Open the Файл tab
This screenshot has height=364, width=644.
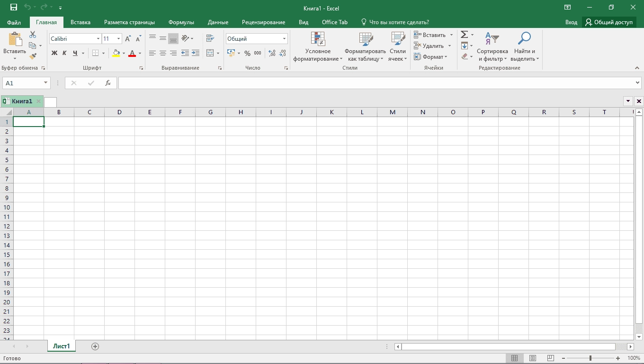(x=14, y=22)
